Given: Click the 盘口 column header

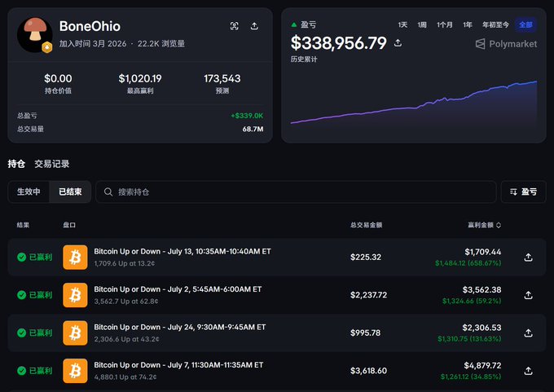Looking at the screenshot, I should [69, 225].
